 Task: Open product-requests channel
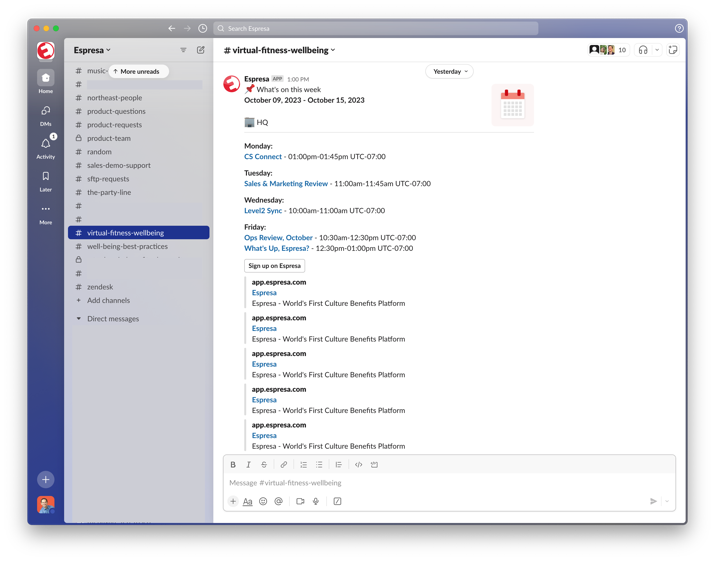pyautogui.click(x=139, y=124)
